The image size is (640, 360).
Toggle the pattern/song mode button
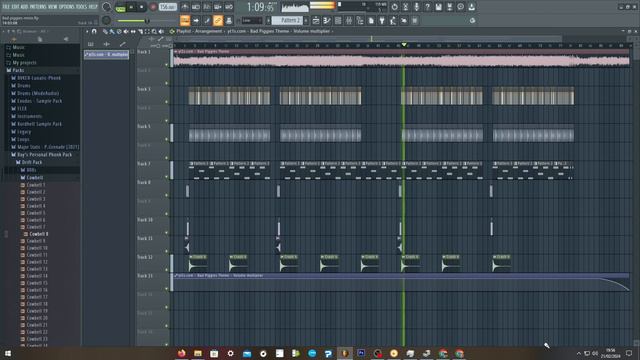coord(120,7)
